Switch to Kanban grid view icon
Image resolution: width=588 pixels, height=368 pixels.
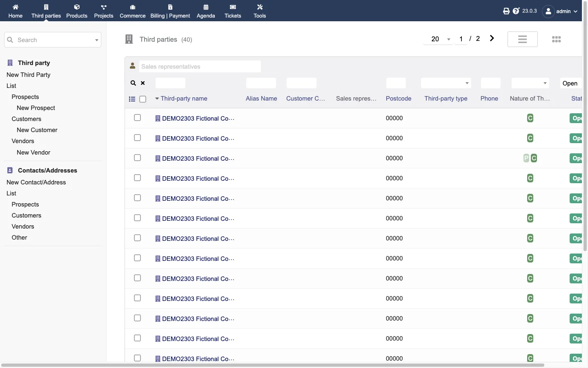557,39
